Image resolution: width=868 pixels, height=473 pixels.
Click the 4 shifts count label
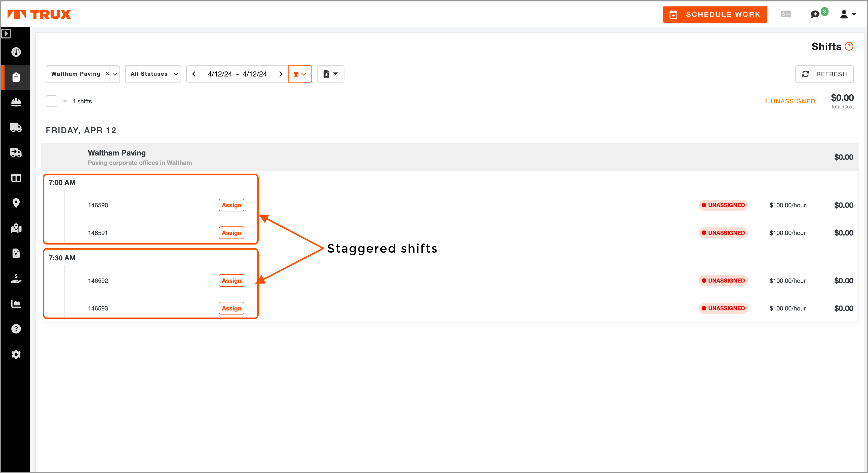(82, 101)
